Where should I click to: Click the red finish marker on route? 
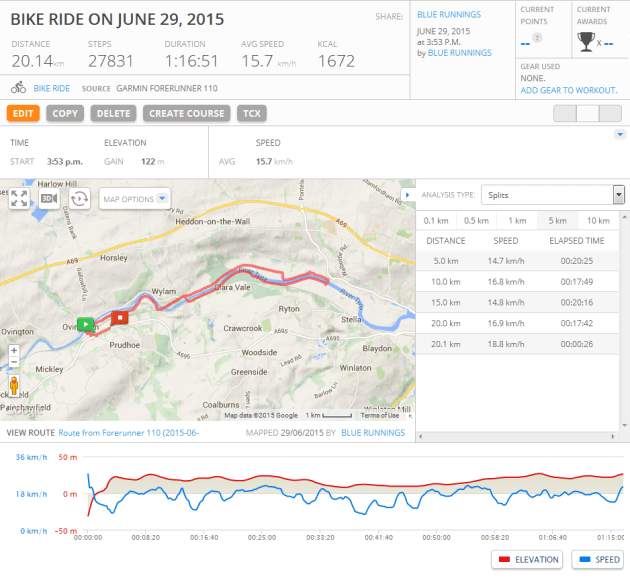[x=119, y=318]
